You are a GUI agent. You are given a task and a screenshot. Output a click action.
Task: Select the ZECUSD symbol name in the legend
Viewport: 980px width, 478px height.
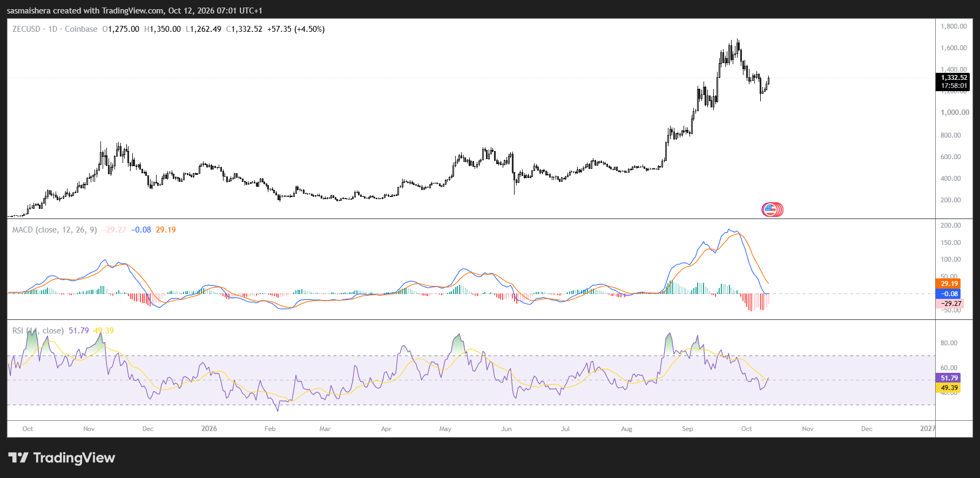[x=26, y=29]
